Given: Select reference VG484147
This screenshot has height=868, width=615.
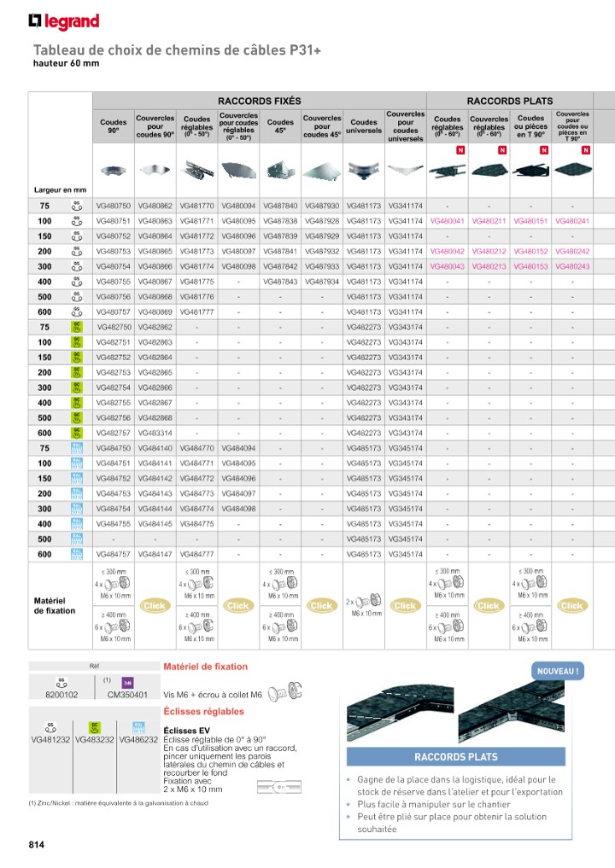Looking at the screenshot, I should tap(155, 554).
